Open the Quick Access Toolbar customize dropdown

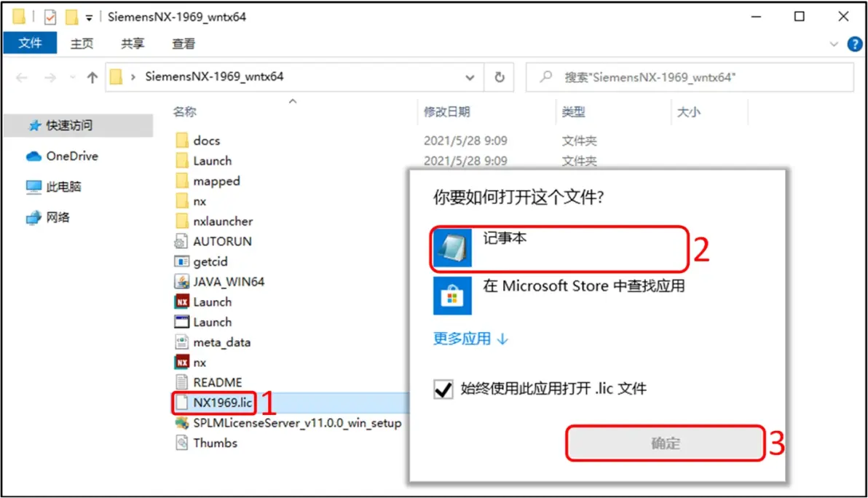(x=89, y=17)
